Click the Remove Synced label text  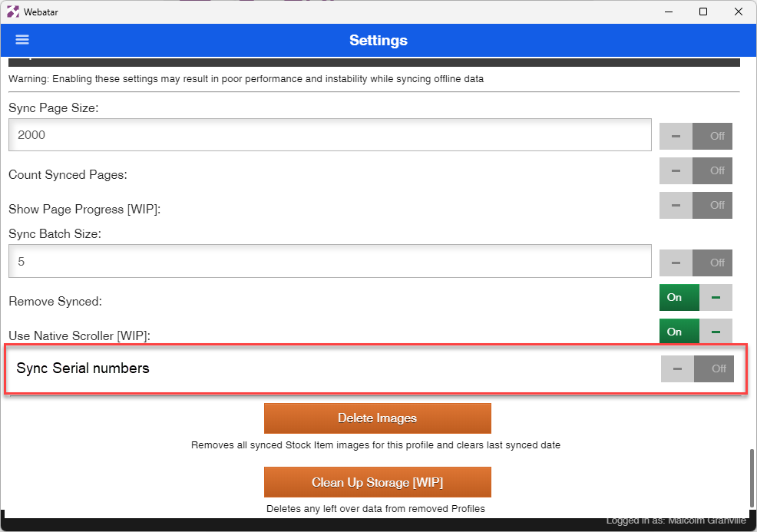coord(55,302)
